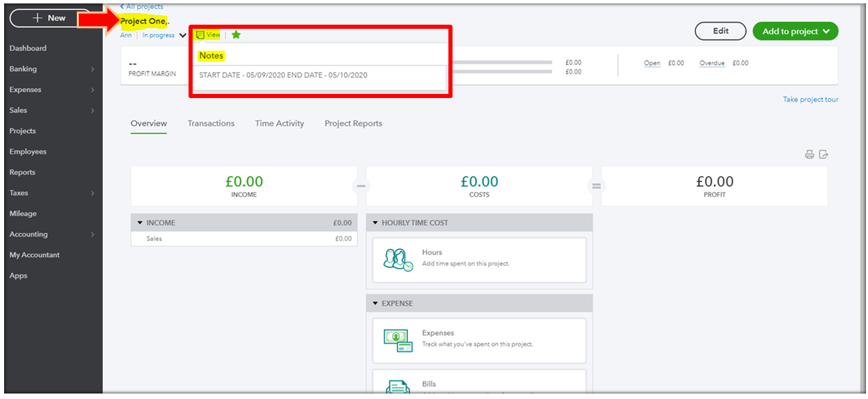
Task: Select Reports from the left sidebar
Action: (23, 172)
